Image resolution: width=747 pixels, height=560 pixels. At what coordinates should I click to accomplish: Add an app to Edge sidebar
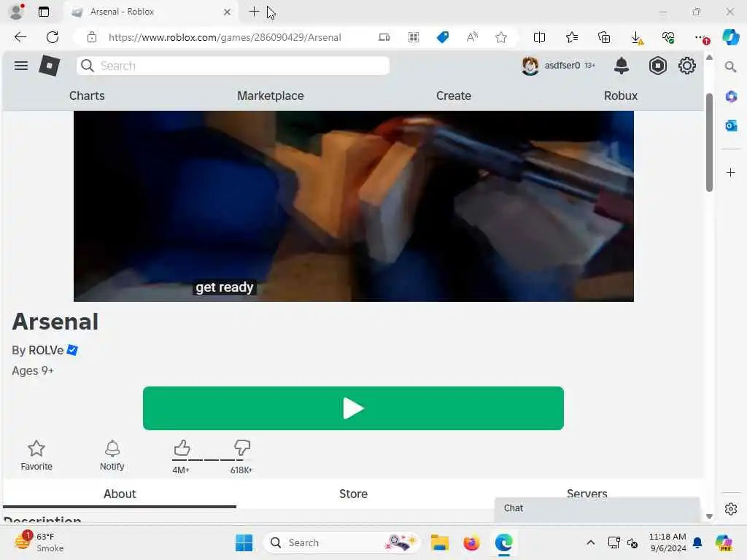pyautogui.click(x=731, y=172)
